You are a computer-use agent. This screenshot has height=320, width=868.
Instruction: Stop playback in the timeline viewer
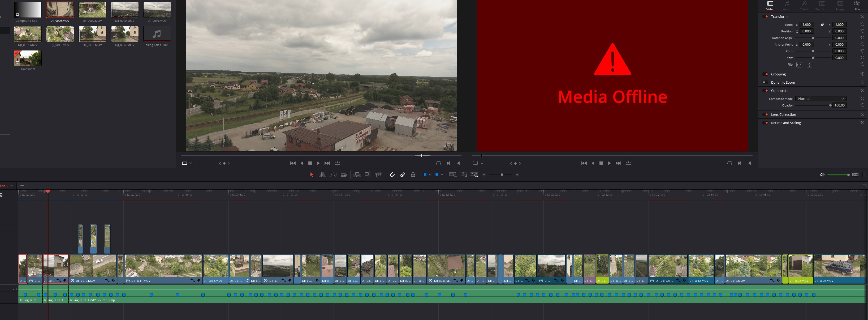pos(601,163)
